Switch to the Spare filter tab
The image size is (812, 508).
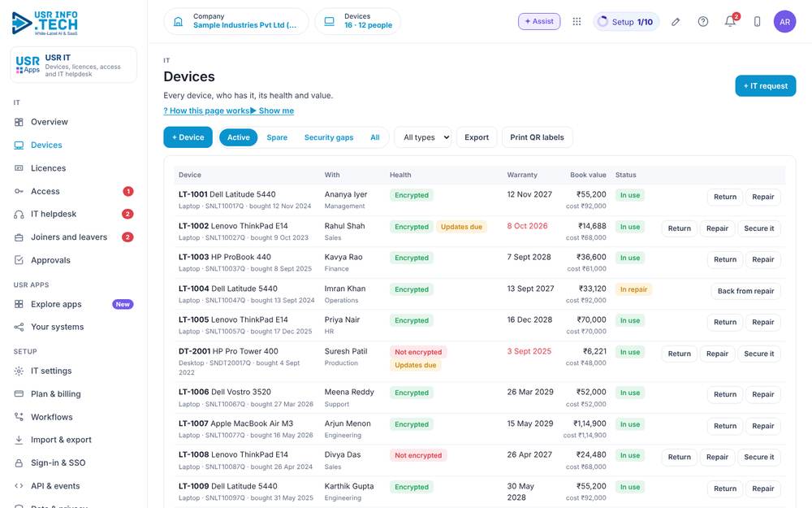[x=277, y=137]
